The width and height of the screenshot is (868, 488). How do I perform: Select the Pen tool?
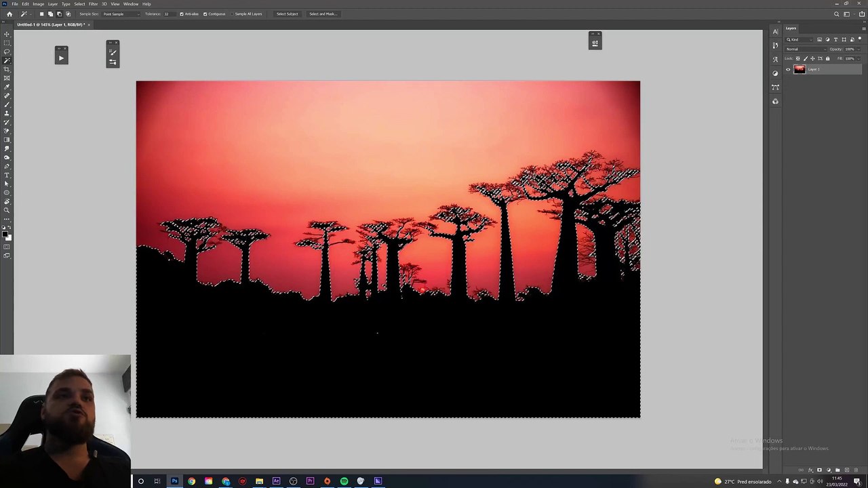[7, 165]
